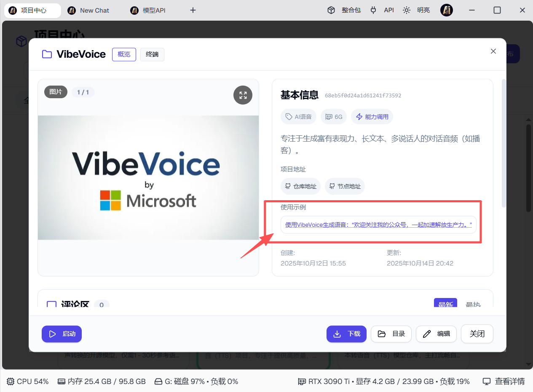Image resolution: width=533 pixels, height=392 pixels.
Task: Open the user avatar in title bar
Action: coord(446,10)
